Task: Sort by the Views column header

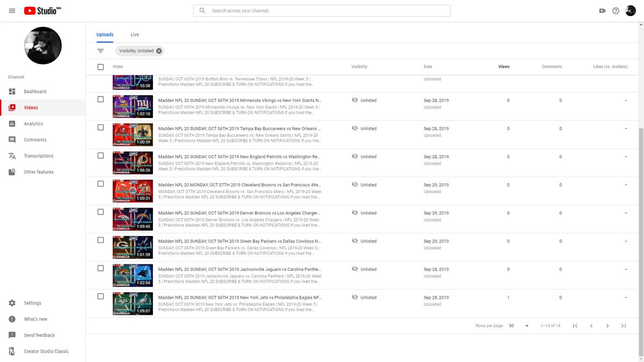Action: tap(504, 67)
